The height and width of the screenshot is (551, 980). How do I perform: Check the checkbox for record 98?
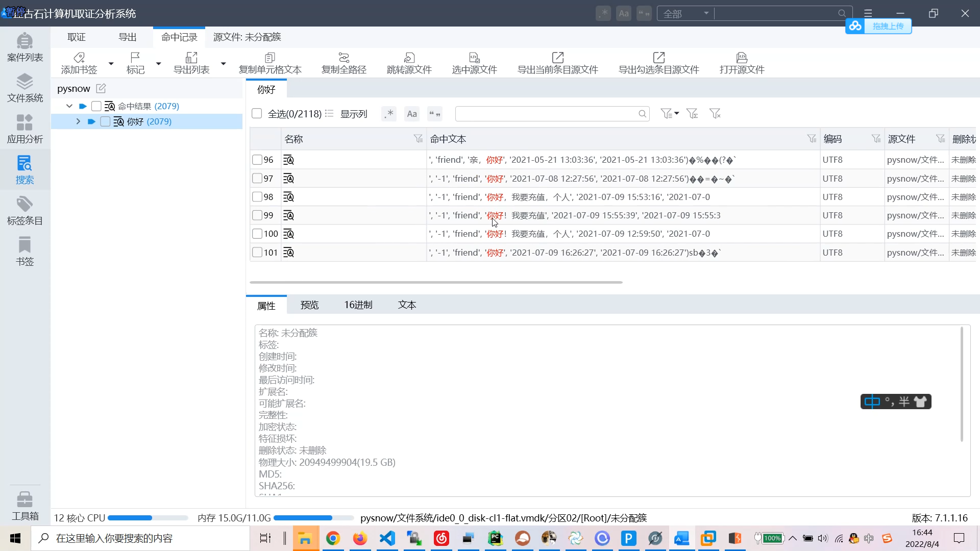point(257,197)
